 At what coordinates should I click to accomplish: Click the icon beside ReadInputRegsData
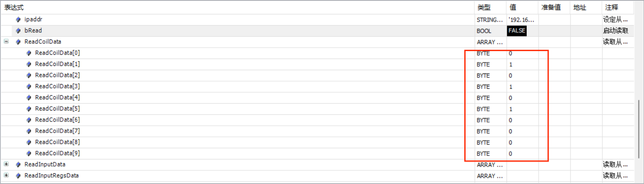tap(18, 176)
